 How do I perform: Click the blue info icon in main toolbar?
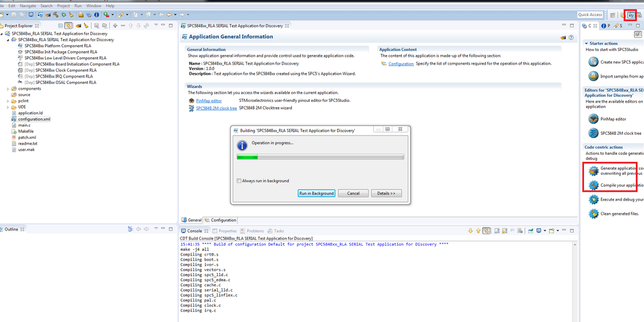point(97,15)
